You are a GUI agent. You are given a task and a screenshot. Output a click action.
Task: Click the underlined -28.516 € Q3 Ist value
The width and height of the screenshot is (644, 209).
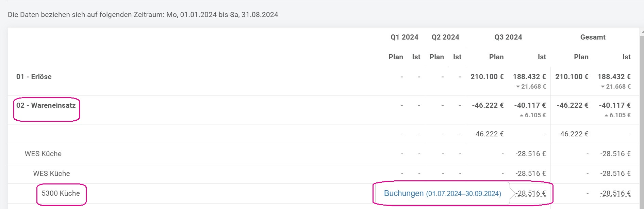coord(531,193)
